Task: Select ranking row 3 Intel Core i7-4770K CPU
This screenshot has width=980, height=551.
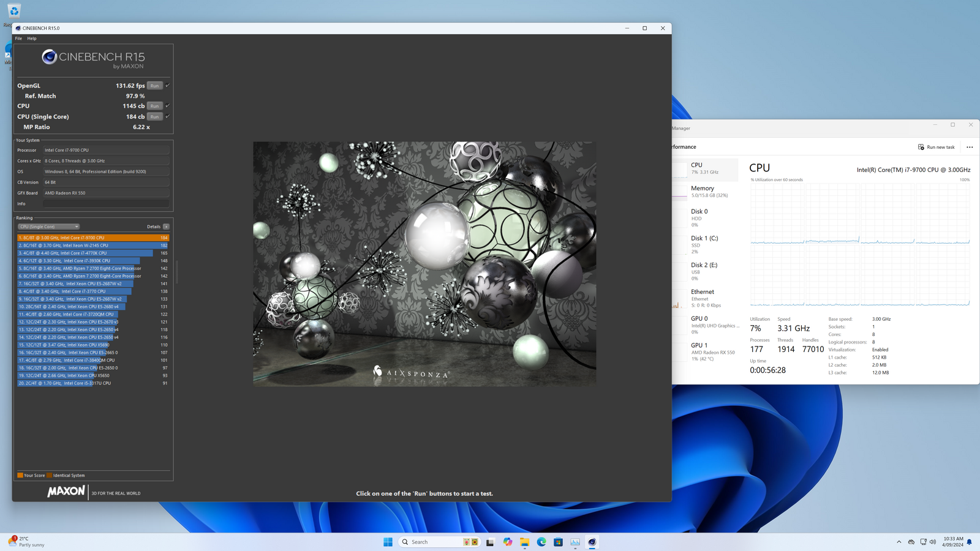Action: pos(93,253)
